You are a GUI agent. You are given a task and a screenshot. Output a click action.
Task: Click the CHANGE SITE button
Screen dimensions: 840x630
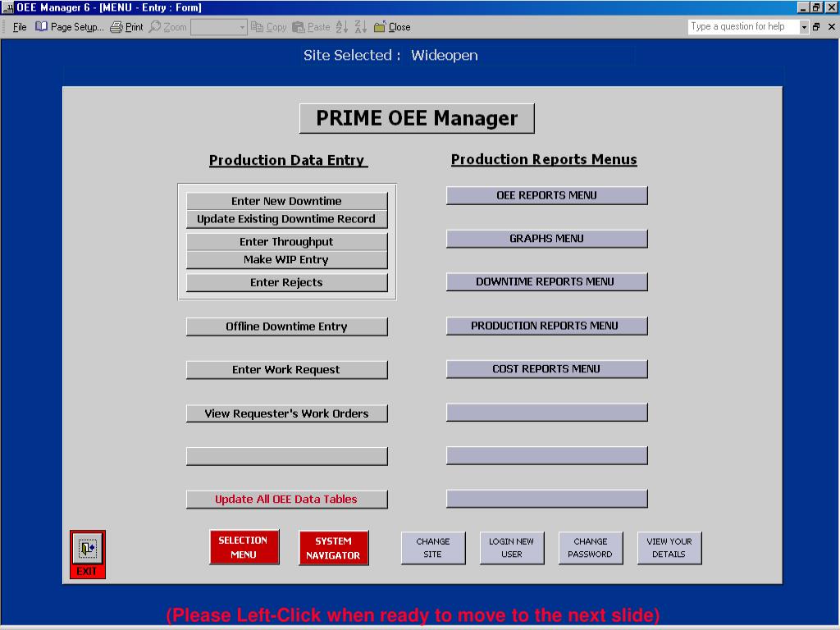coord(433,548)
